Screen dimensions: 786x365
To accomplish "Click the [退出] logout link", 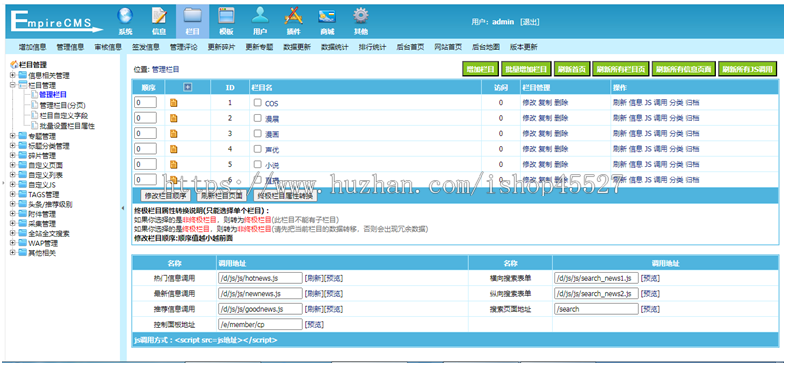I will pyautogui.click(x=529, y=22).
